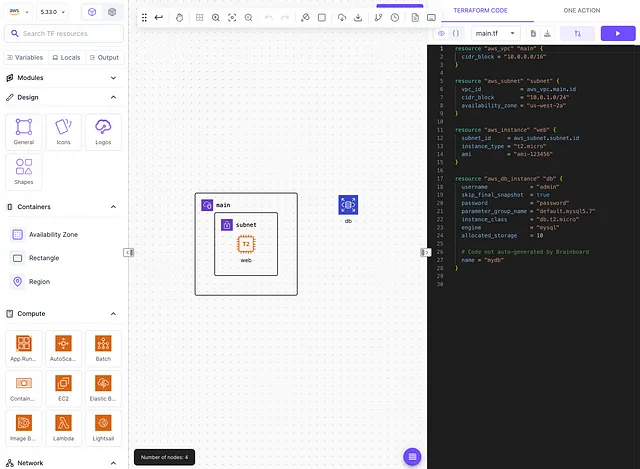The image size is (640, 469).
Task: Select the web T2 instance node
Action: [246, 244]
